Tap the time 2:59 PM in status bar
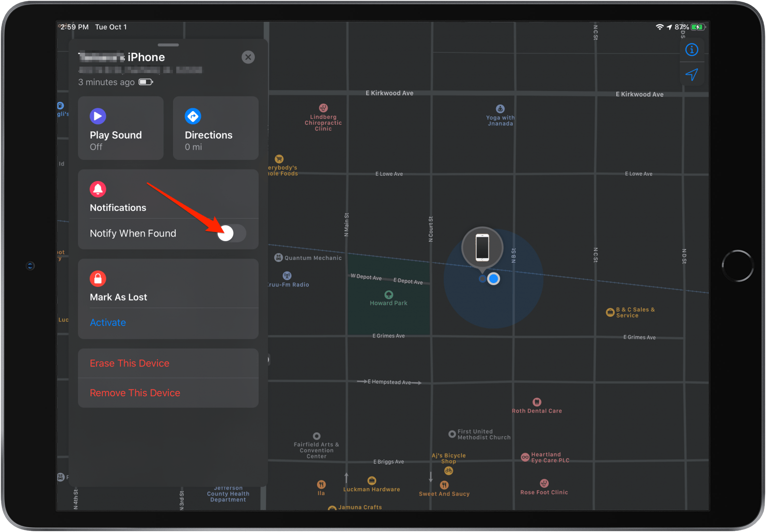Image resolution: width=766 pixels, height=532 pixels. (x=75, y=27)
